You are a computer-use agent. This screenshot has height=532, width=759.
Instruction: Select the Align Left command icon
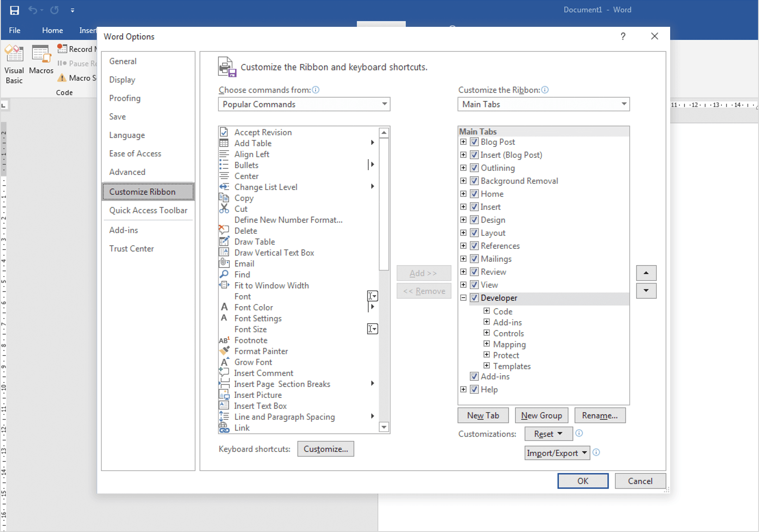pyautogui.click(x=224, y=154)
